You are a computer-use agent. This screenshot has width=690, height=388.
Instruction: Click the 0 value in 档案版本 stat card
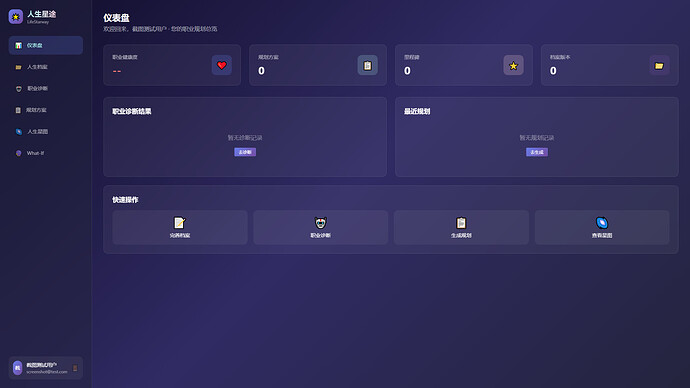[x=553, y=71]
